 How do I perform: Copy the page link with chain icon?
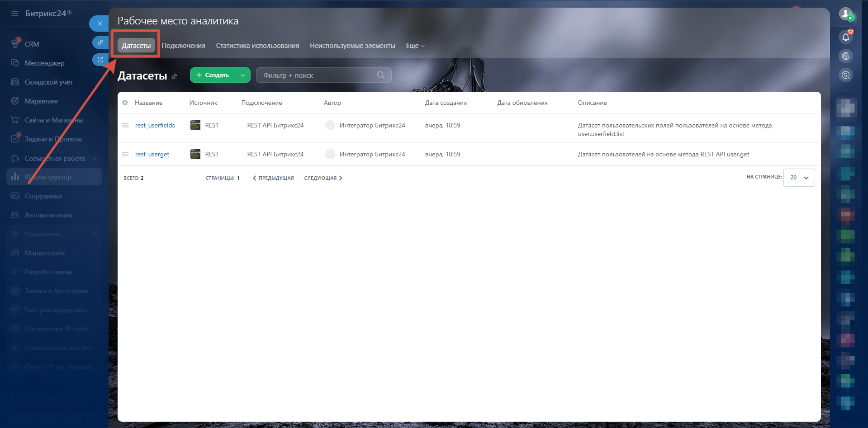pyautogui.click(x=100, y=42)
